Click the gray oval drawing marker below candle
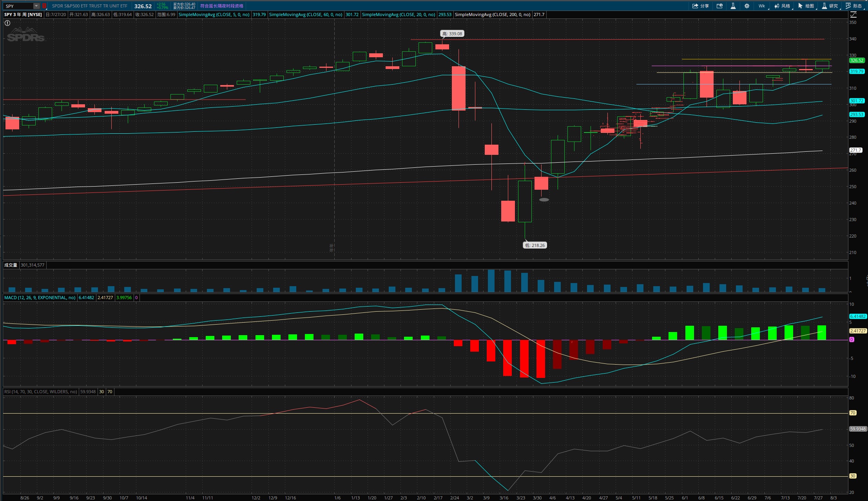Viewport: 868px width, 501px height. click(x=544, y=200)
